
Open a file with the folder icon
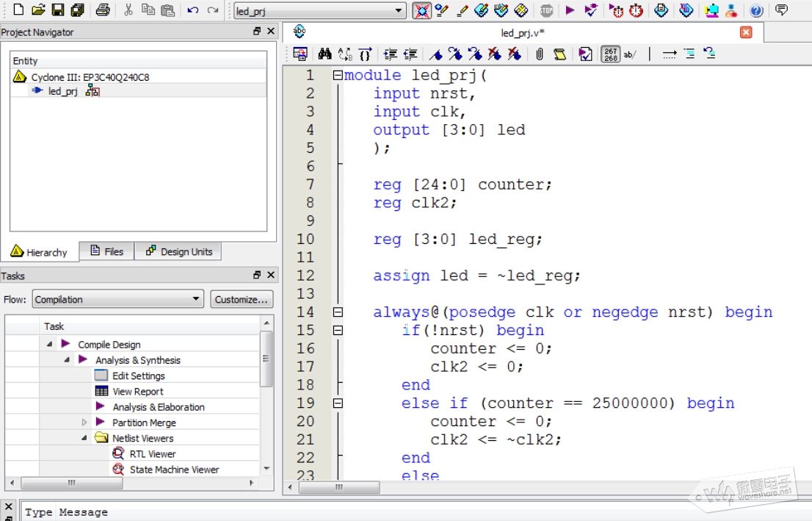[37, 10]
